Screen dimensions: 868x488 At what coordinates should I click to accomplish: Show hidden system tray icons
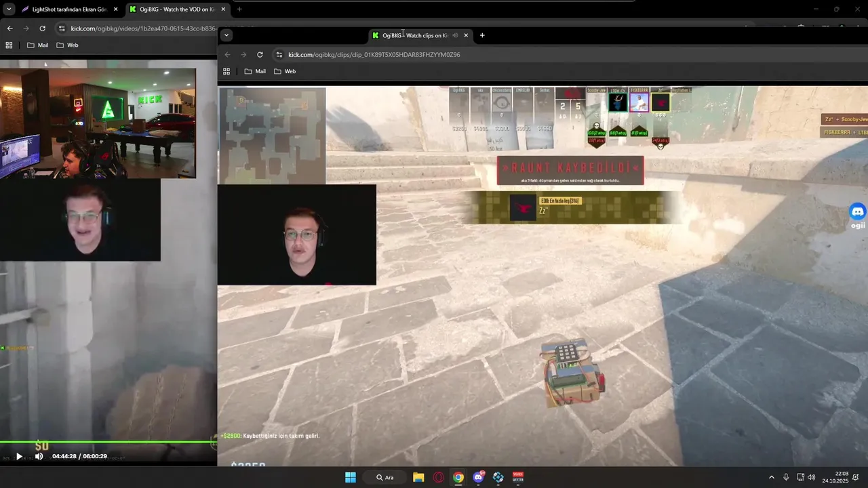point(771,477)
